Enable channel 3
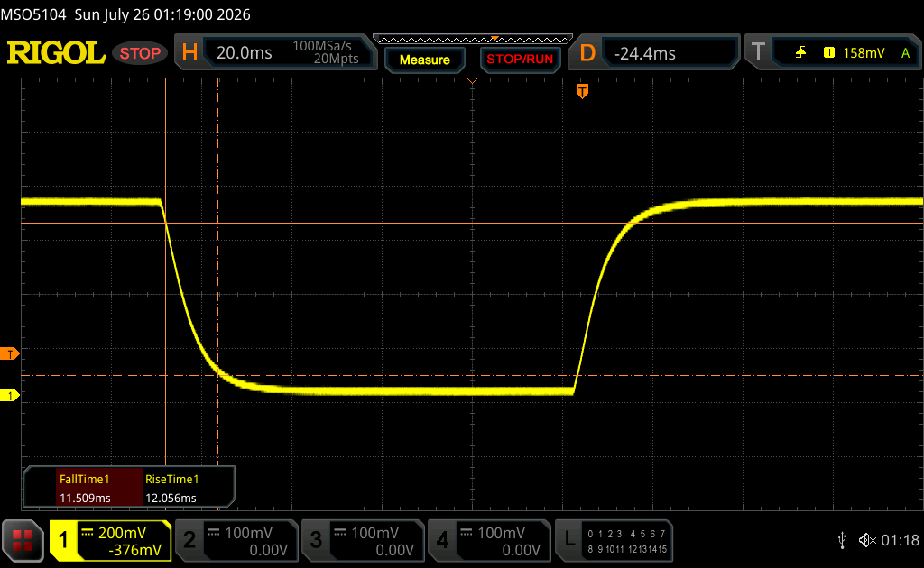924x568 pixels. click(316, 540)
